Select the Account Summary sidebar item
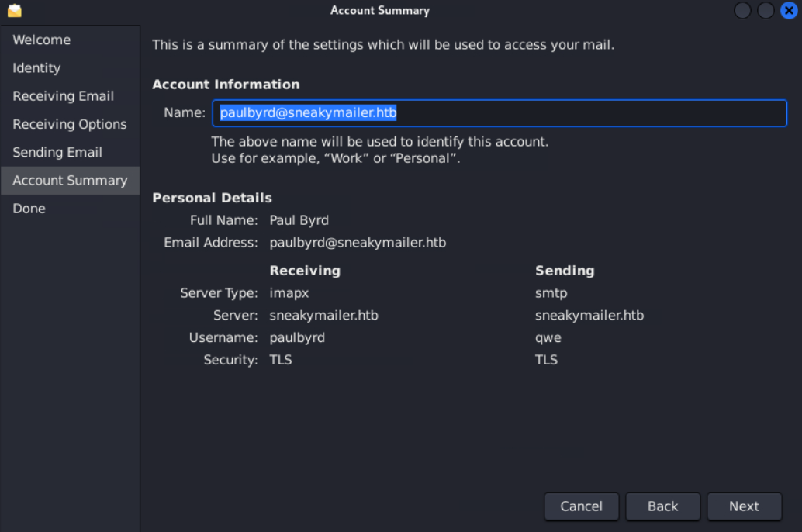Image resolution: width=802 pixels, height=532 pixels. tap(70, 181)
